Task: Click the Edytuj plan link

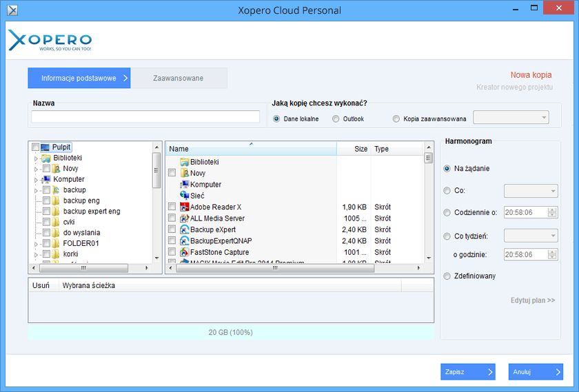Action: [x=532, y=300]
